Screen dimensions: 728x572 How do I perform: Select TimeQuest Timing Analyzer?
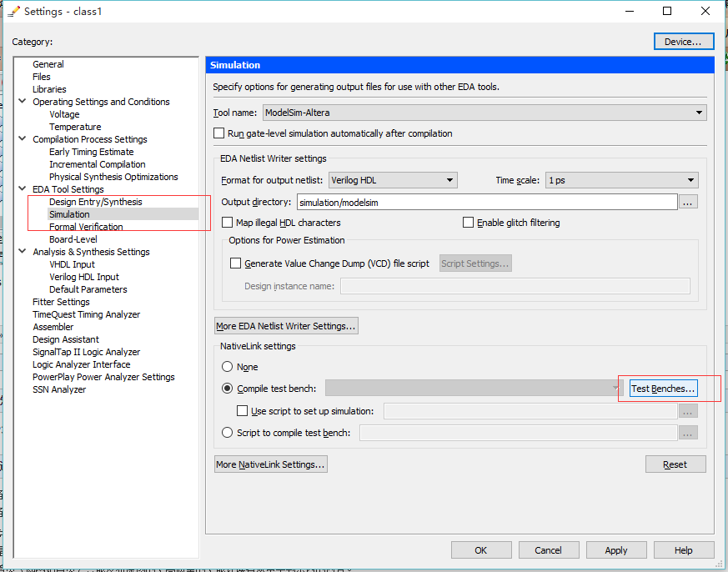point(87,314)
